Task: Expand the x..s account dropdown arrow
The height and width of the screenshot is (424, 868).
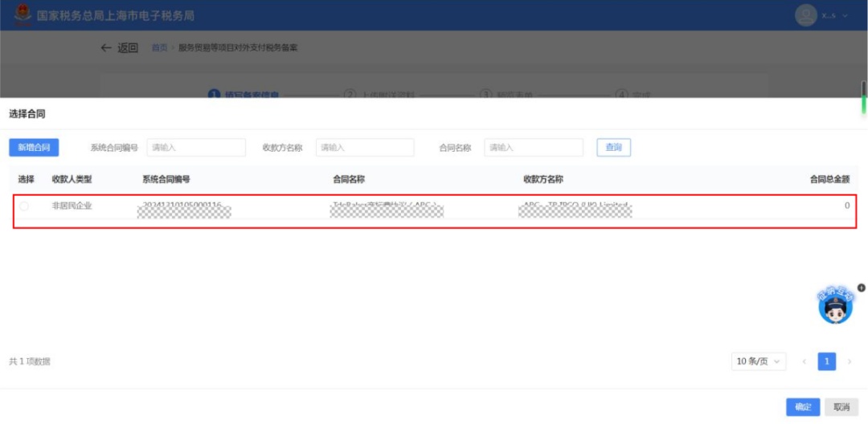Action: click(845, 16)
